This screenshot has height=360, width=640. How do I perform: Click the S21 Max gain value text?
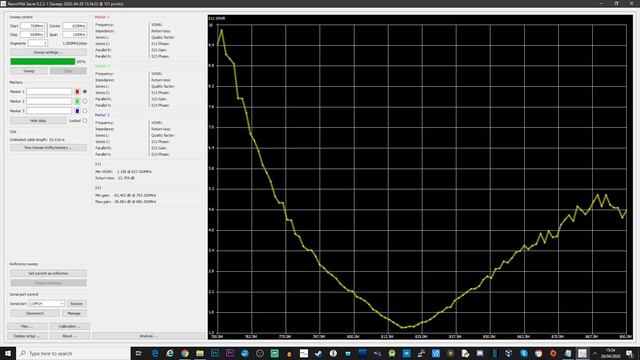(x=135, y=202)
